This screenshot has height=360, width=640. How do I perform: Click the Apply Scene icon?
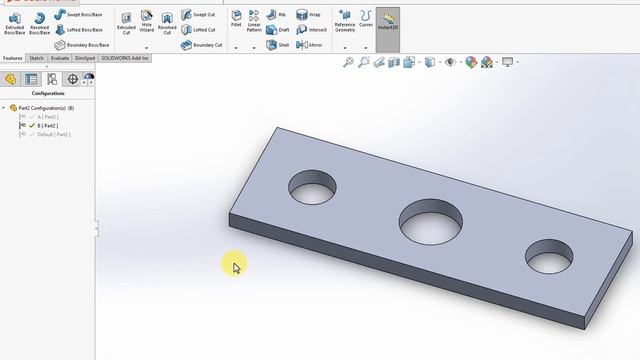click(487, 62)
